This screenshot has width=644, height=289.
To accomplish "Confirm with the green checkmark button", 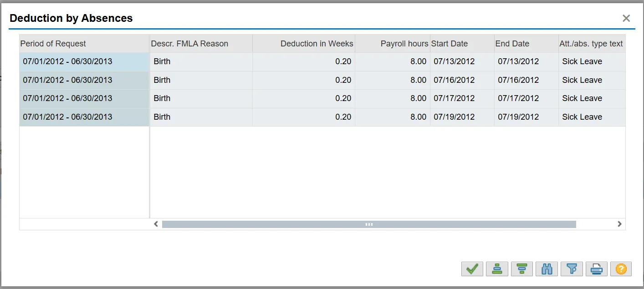I will point(472,269).
